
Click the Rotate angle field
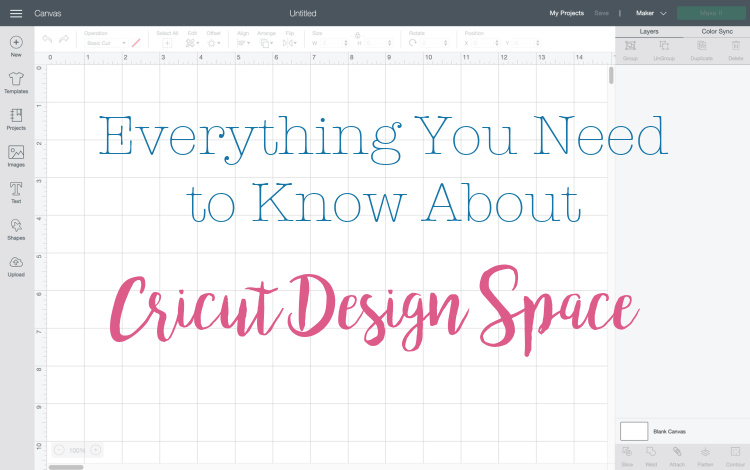coord(434,43)
